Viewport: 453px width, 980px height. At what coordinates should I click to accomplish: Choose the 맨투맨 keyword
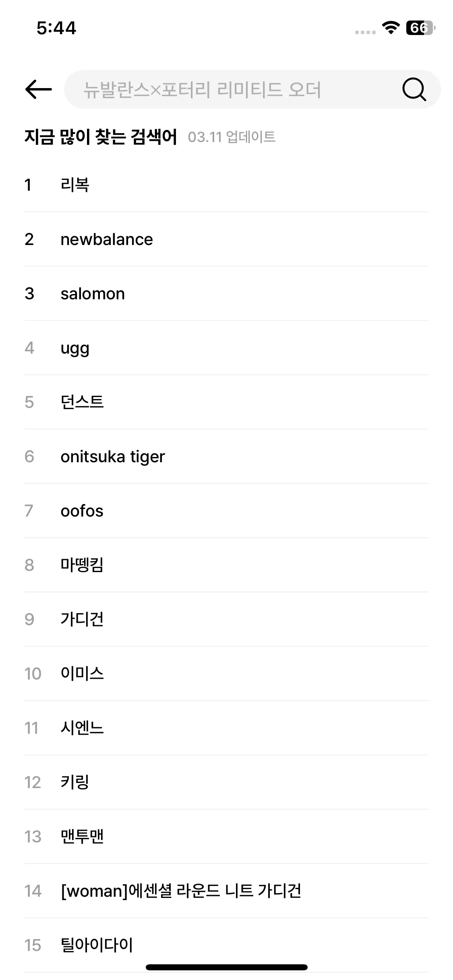pyautogui.click(x=226, y=837)
